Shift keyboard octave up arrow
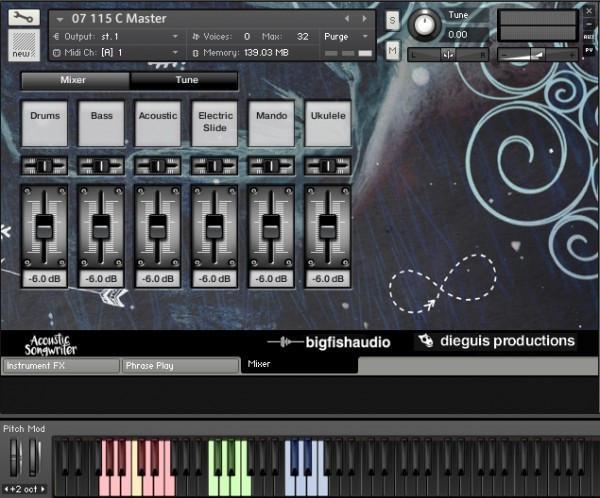The image size is (600, 498). point(43,489)
